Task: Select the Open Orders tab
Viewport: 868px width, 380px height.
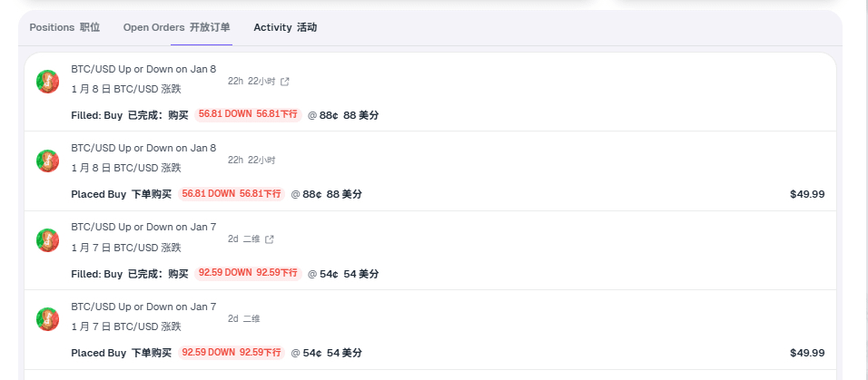Action: (x=176, y=27)
